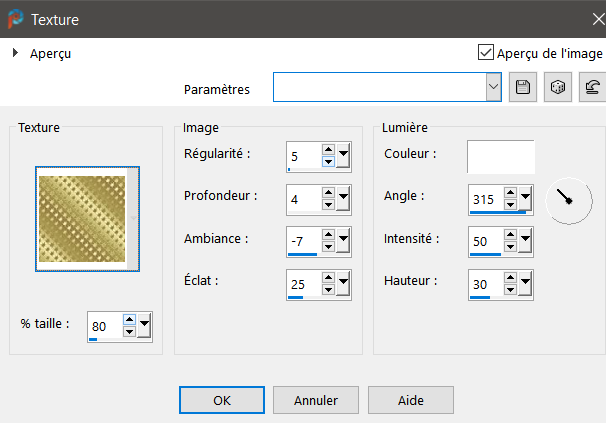606x423 pixels.
Task: Toggle the Aperçu de l'image checkbox
Action: tap(486, 53)
